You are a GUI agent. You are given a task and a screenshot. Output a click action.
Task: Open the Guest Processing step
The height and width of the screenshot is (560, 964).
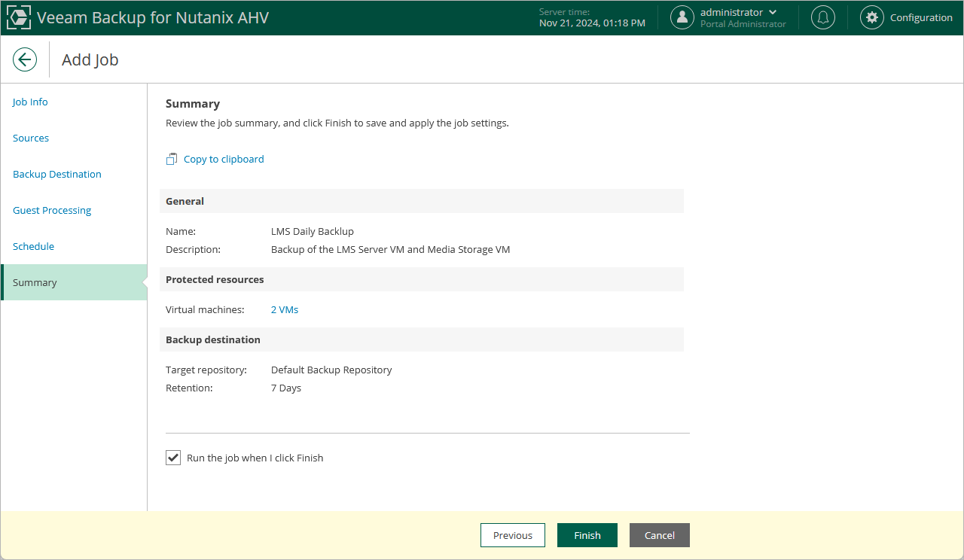(52, 210)
